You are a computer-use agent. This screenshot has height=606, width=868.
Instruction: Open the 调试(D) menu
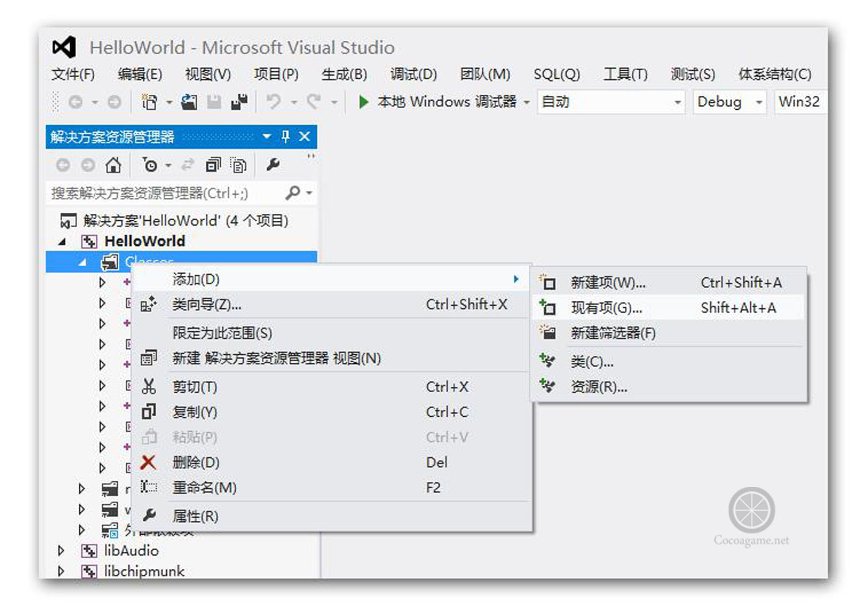[x=414, y=74]
